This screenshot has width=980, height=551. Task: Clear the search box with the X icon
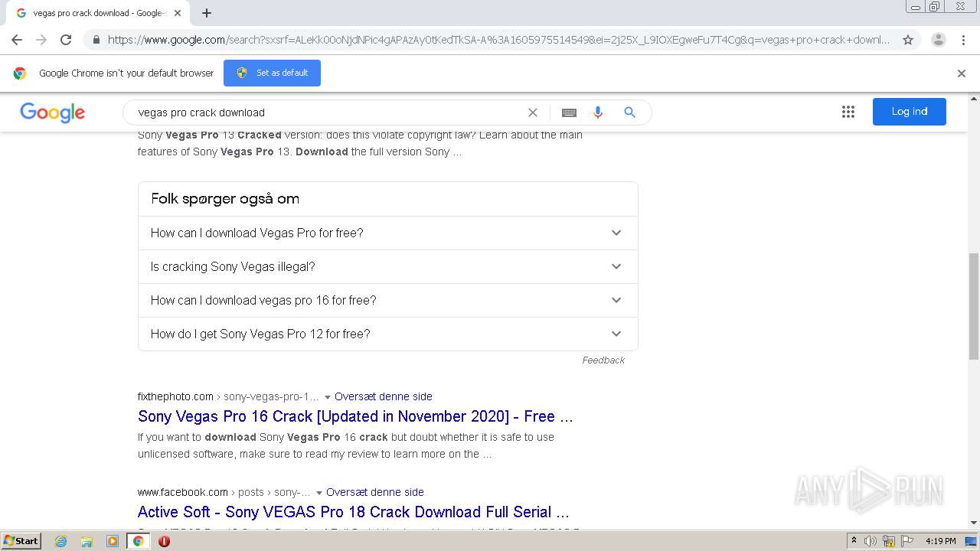coord(533,112)
